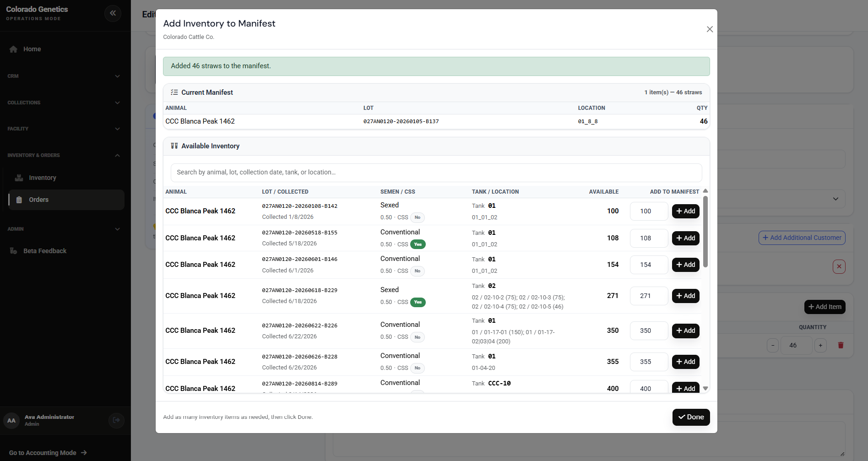868x461 pixels.
Task: Increase quantity with the plus stepper
Action: point(820,345)
